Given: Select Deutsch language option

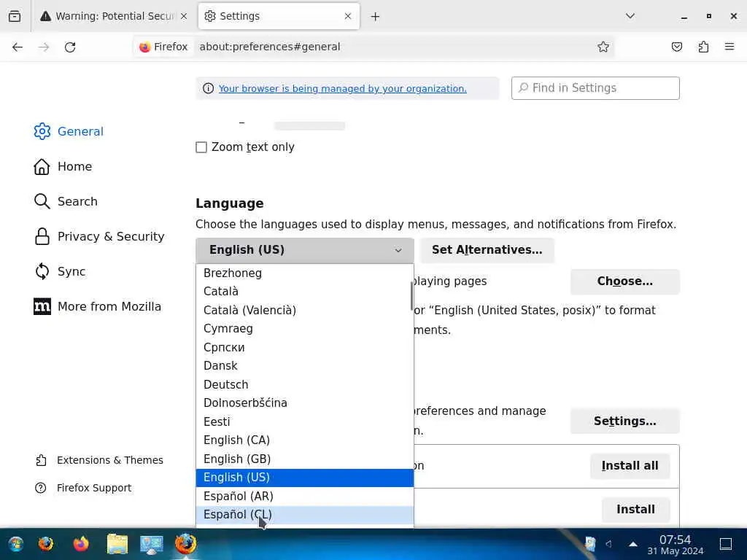Looking at the screenshot, I should pos(304,385).
